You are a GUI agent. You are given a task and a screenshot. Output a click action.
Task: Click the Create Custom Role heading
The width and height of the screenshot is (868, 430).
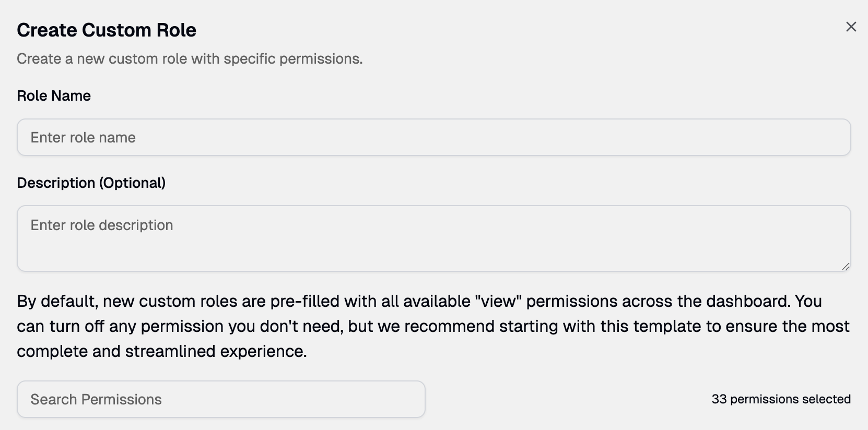coord(107,30)
